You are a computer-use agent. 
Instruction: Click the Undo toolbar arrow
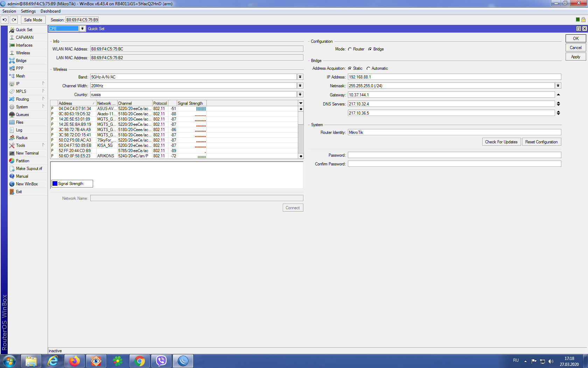coord(5,20)
